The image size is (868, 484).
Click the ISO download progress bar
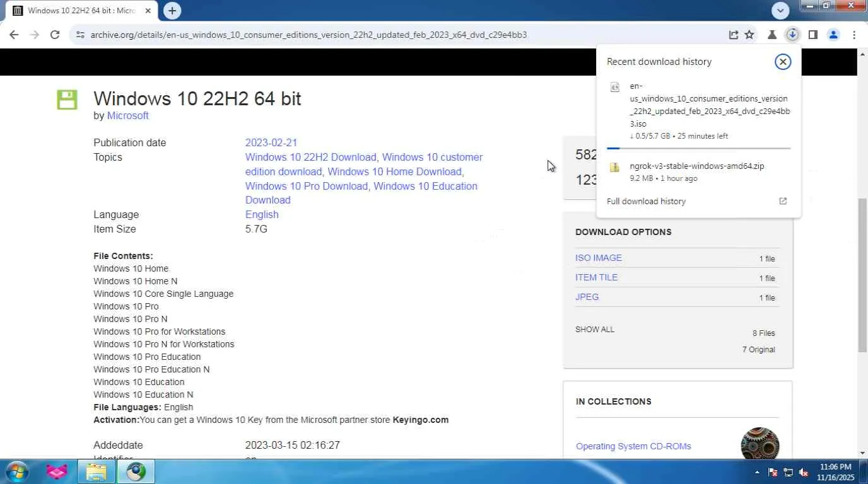(698, 148)
